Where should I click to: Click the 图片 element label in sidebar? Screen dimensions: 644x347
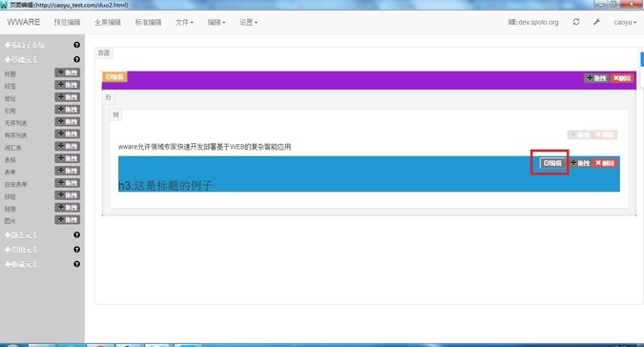click(x=10, y=221)
